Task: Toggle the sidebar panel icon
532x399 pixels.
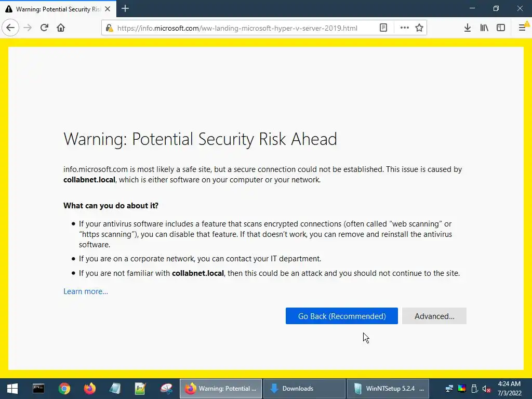Action: click(x=501, y=28)
